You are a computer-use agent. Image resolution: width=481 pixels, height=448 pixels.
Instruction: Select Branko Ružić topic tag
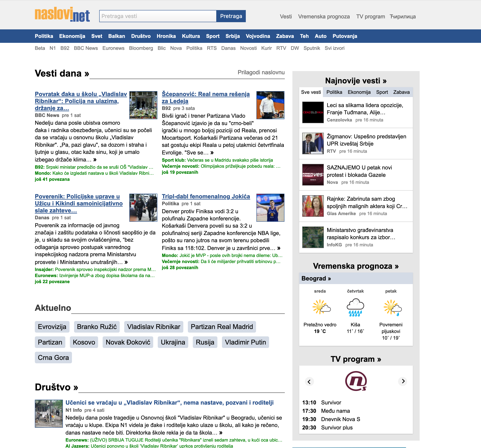tap(97, 327)
